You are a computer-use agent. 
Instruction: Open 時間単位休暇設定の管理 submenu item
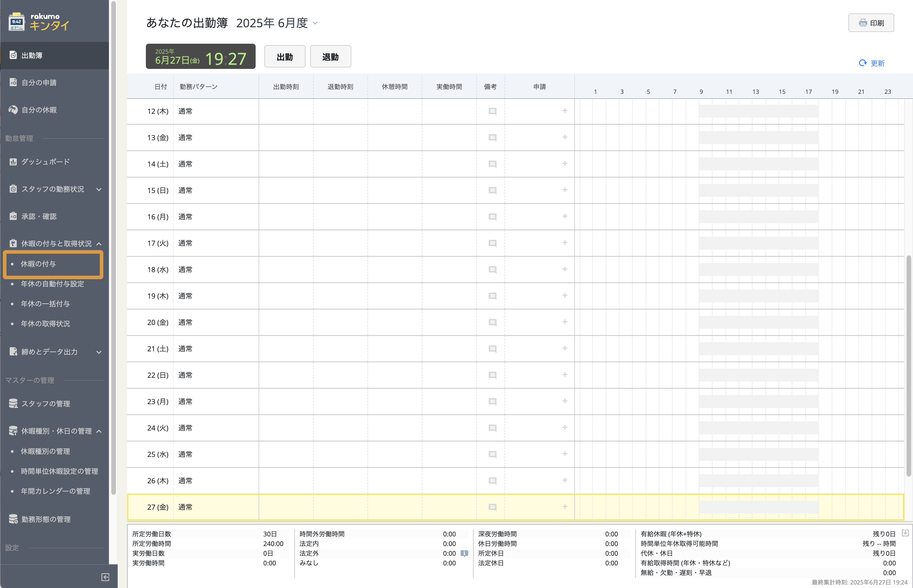(x=59, y=471)
